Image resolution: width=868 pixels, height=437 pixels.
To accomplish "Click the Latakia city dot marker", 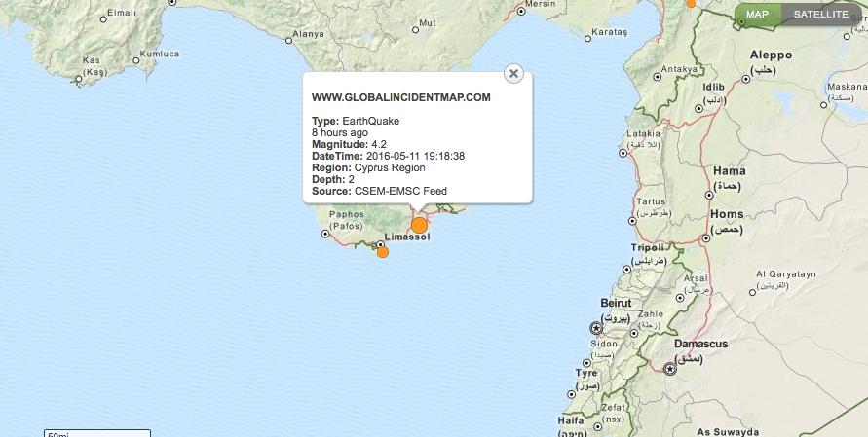I will pos(623,152).
